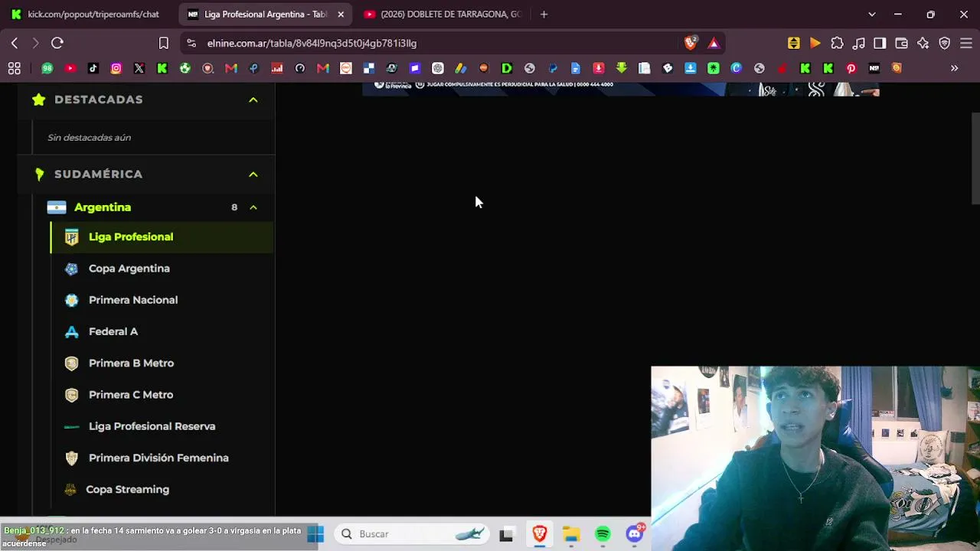Open Brave VPN shield icon
980x551 pixels.
pos(944,44)
